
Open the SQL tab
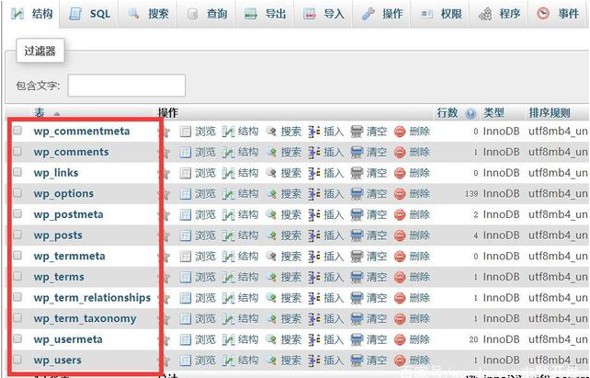[x=90, y=14]
